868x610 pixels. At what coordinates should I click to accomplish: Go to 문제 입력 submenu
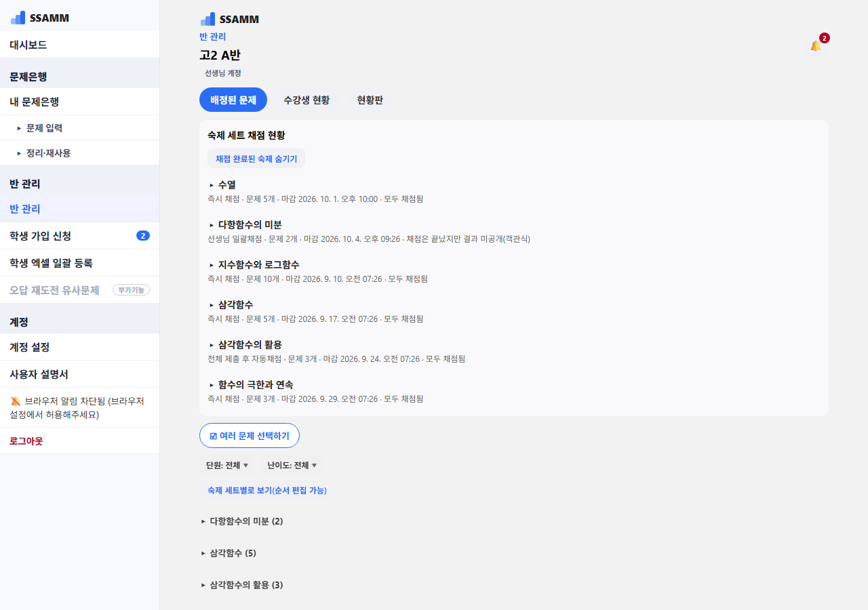(79, 127)
